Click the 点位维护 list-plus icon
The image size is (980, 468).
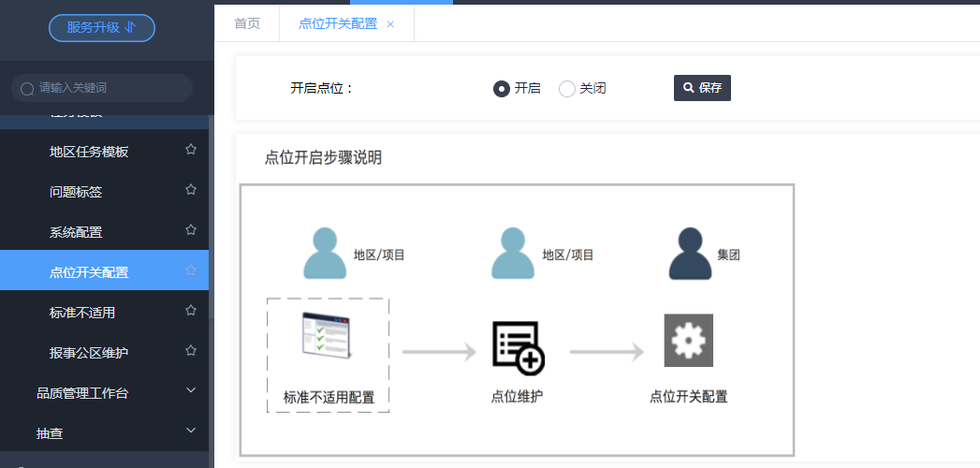tap(519, 348)
